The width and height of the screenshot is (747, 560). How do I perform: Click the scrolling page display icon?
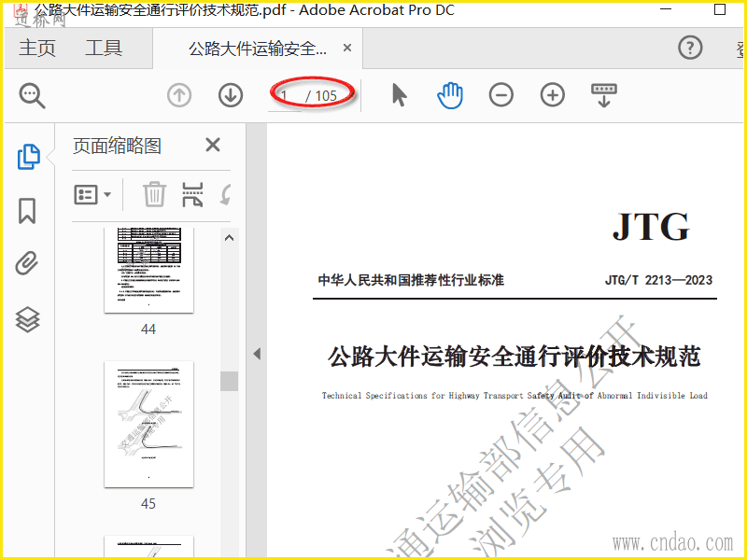pyautogui.click(x=603, y=95)
